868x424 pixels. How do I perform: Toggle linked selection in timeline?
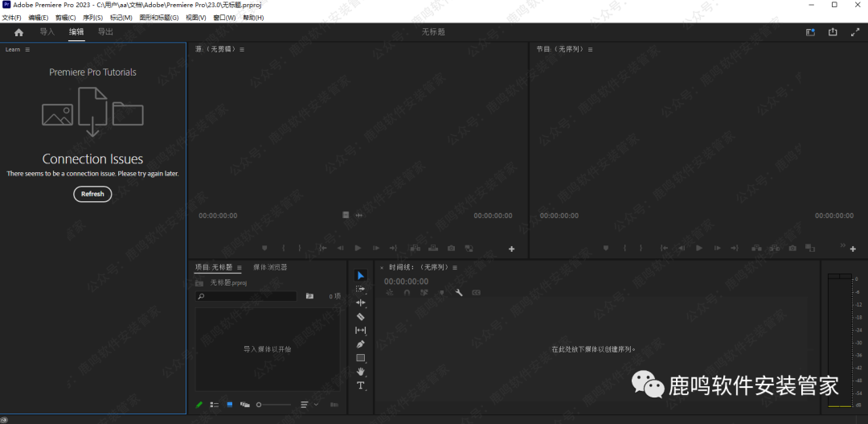424,293
